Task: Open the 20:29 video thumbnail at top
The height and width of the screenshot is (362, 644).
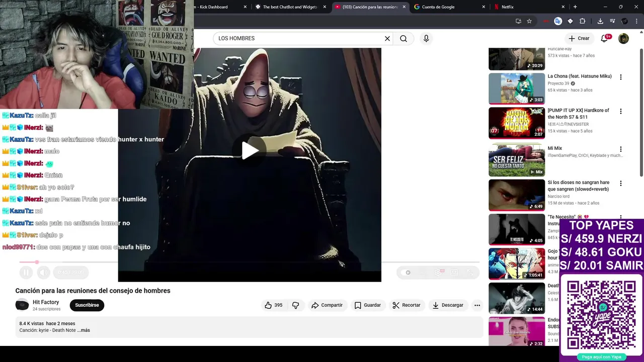Action: click(x=517, y=59)
